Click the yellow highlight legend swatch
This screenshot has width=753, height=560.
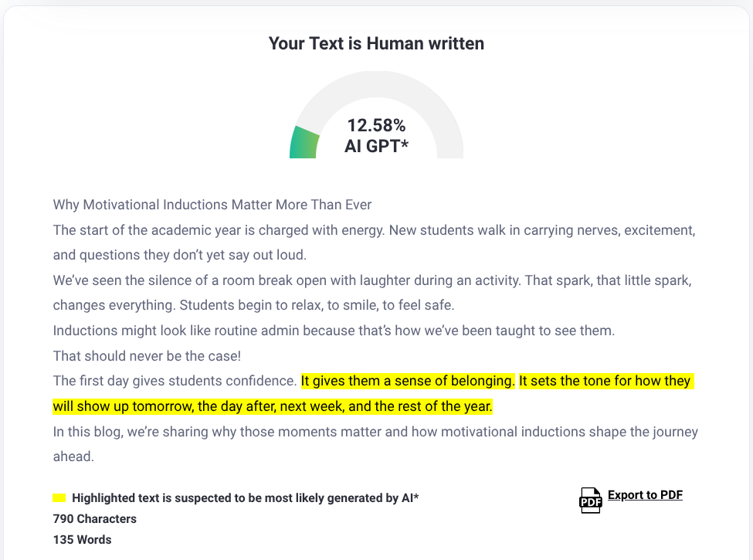[59, 498]
